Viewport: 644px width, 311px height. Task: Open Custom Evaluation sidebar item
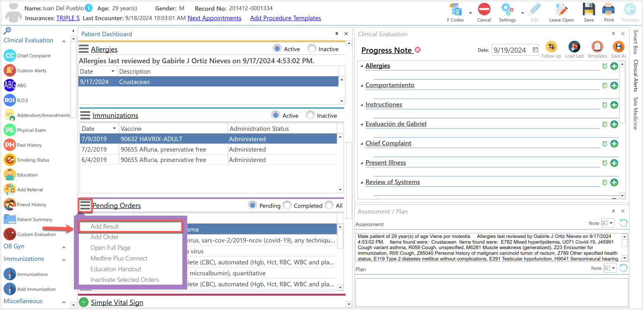tap(30, 234)
